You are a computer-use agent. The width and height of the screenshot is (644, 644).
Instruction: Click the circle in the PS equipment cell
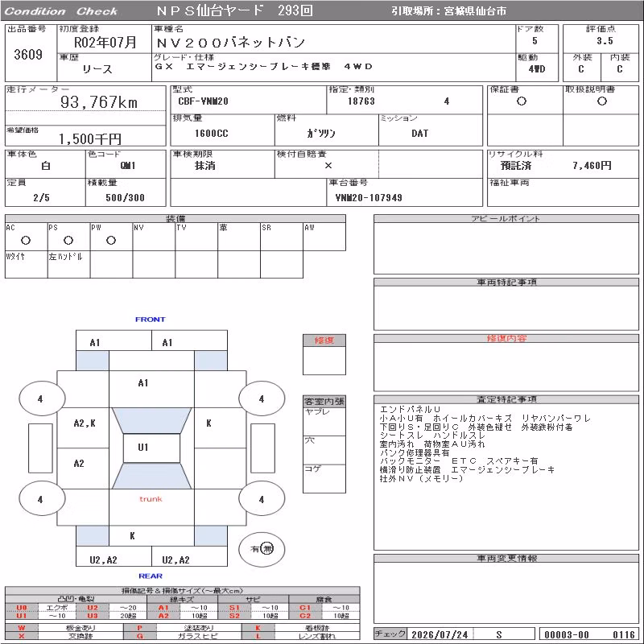(x=68, y=240)
